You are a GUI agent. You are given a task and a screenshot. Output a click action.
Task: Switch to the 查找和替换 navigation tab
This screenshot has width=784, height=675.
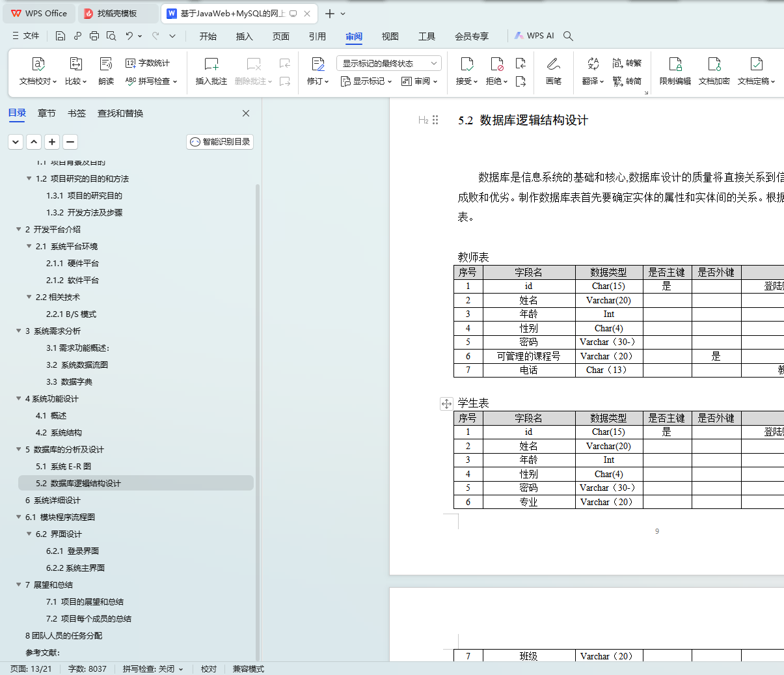tap(120, 113)
